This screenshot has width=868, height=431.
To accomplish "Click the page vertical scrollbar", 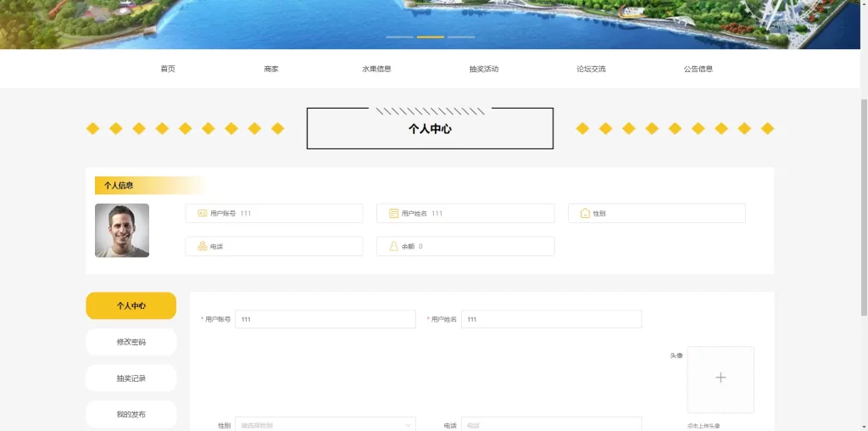I will pos(864,208).
